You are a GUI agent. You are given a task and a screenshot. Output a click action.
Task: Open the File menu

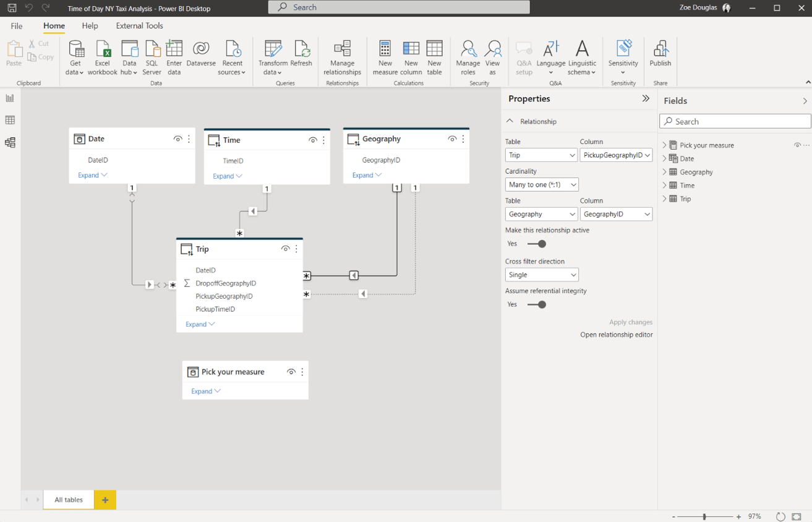point(17,26)
